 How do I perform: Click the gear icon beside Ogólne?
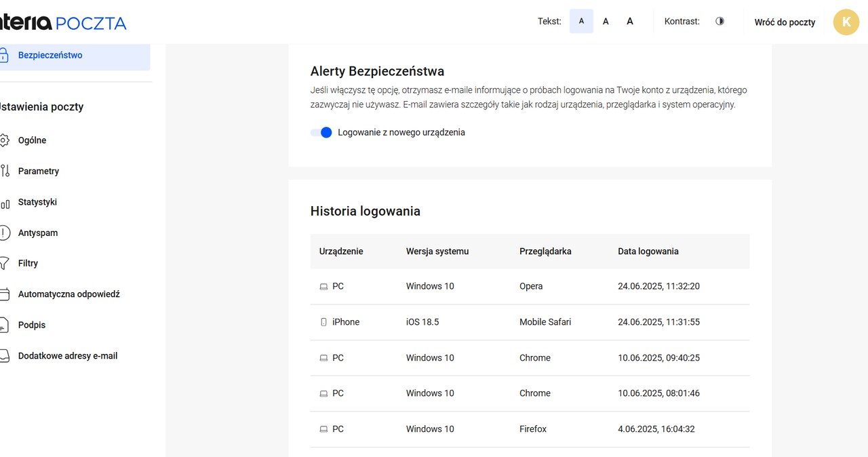click(3, 140)
